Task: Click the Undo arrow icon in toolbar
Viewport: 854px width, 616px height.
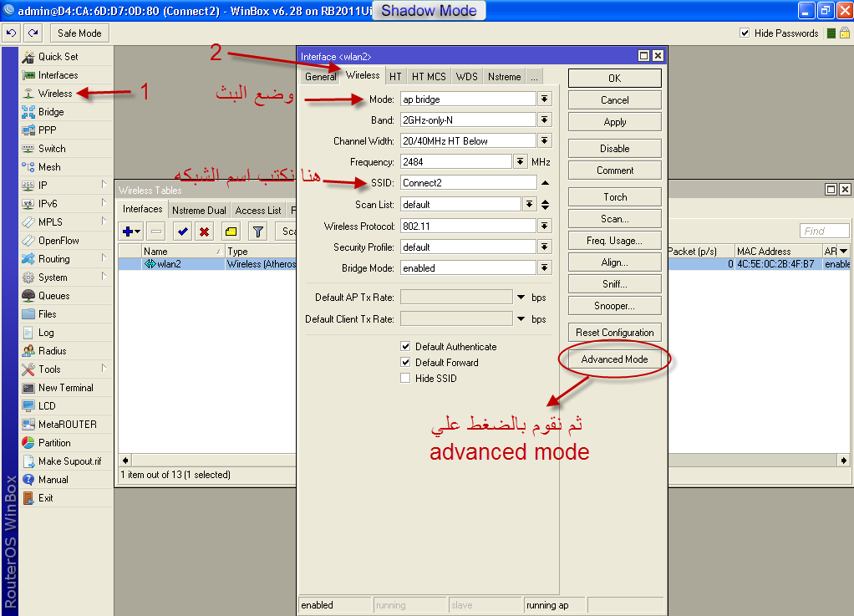Action: click(x=11, y=33)
